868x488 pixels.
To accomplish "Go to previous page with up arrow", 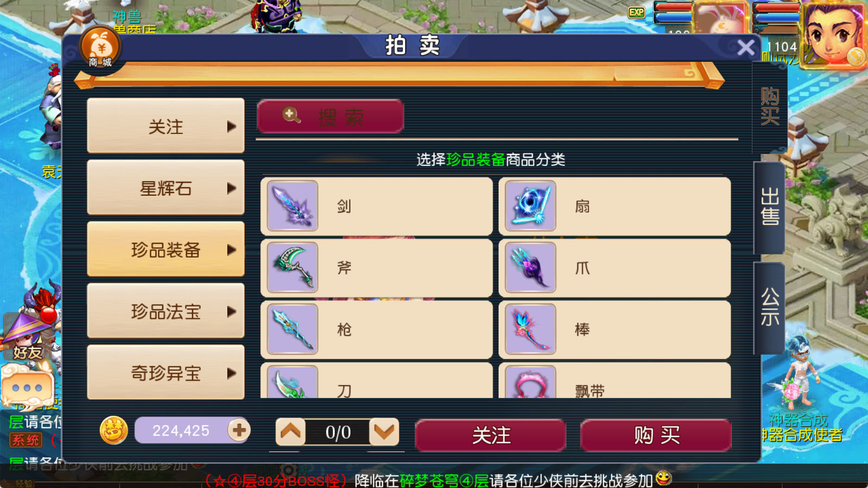I will (290, 432).
